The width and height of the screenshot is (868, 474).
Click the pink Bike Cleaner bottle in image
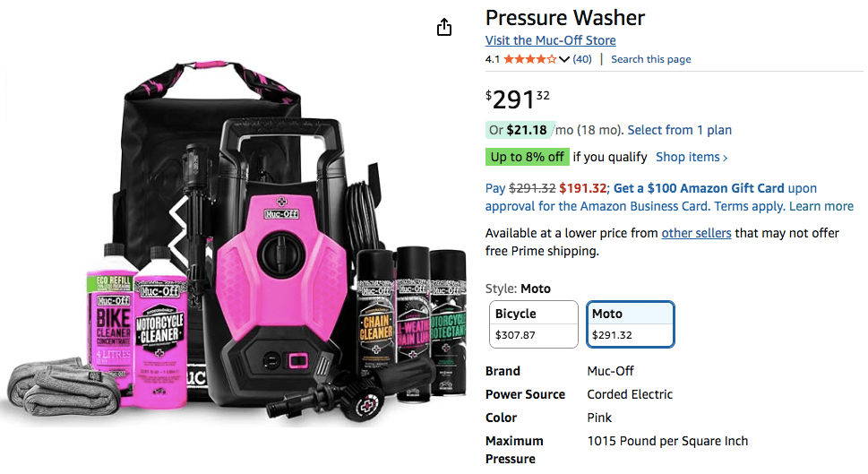109,336
